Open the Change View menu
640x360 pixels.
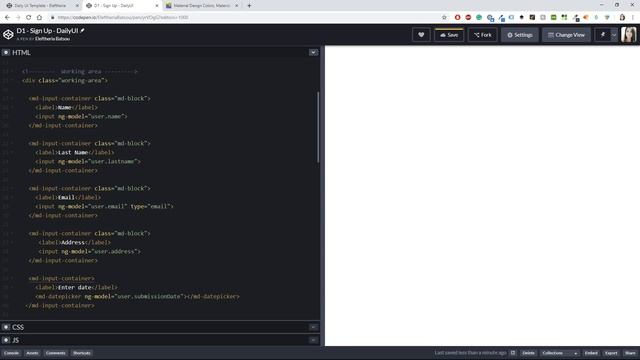click(x=566, y=35)
